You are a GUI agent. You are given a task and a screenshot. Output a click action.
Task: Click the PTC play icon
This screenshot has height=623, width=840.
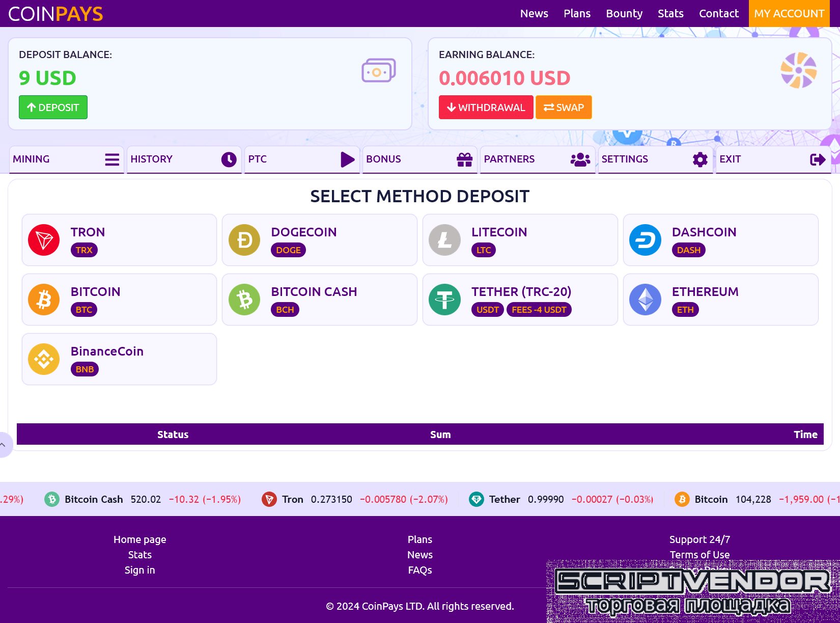[348, 159]
